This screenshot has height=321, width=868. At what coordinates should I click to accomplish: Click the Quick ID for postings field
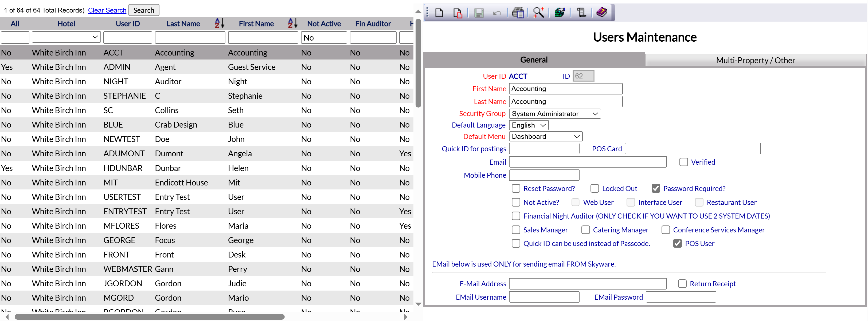click(x=544, y=148)
